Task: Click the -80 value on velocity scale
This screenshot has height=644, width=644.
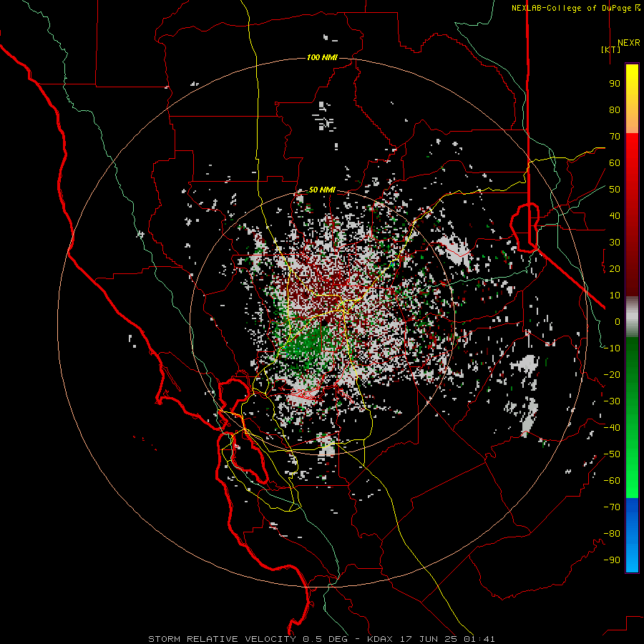Action: pos(612,534)
